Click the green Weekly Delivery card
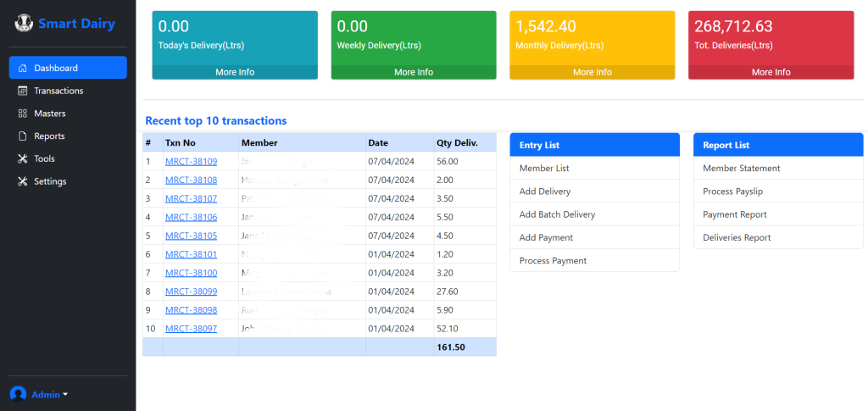This screenshot has width=868, height=411. 413,37
